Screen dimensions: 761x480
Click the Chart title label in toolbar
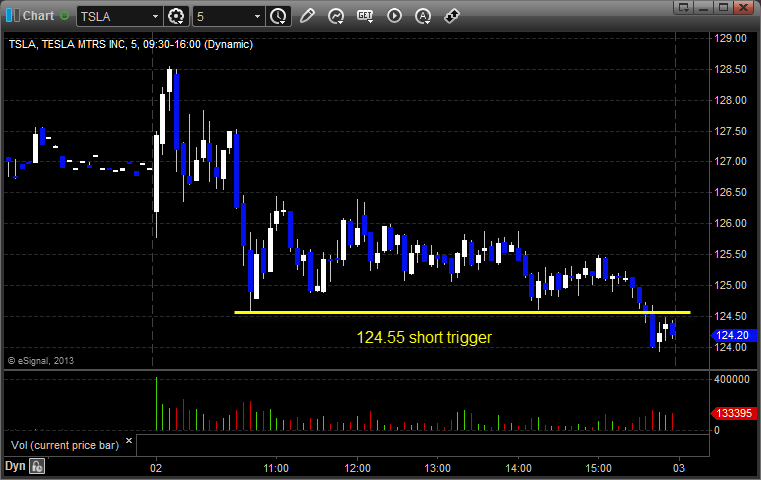pyautogui.click(x=38, y=16)
